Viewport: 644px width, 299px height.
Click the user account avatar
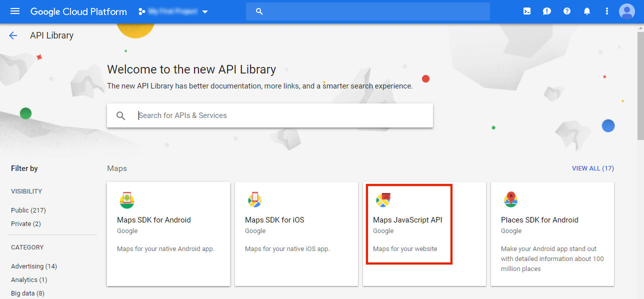[x=626, y=11]
